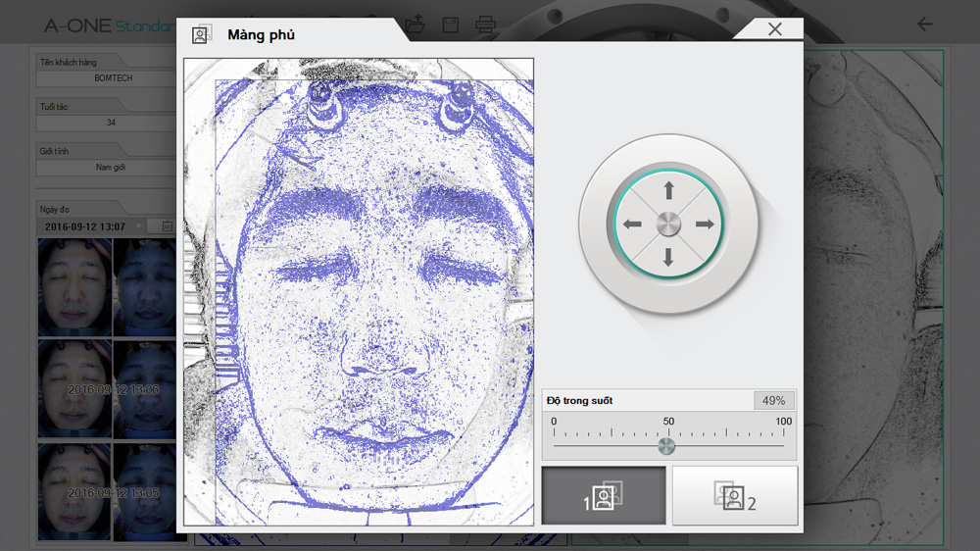Open the calendar picker beside measurement date

(x=167, y=226)
